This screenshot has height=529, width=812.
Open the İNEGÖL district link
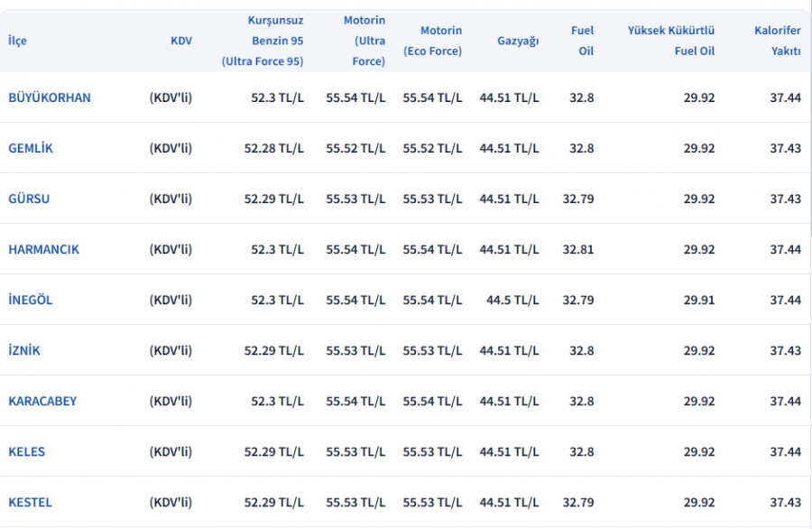[30, 300]
